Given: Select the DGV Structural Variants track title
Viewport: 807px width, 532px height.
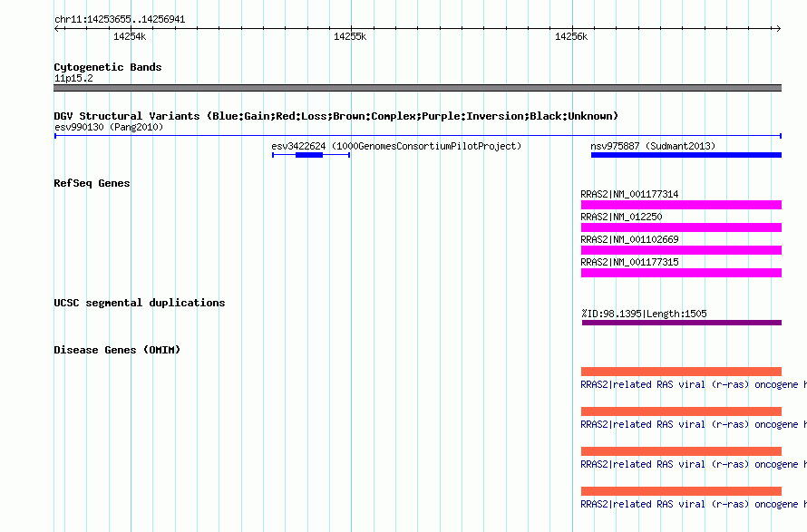Looking at the screenshot, I should 336,116.
